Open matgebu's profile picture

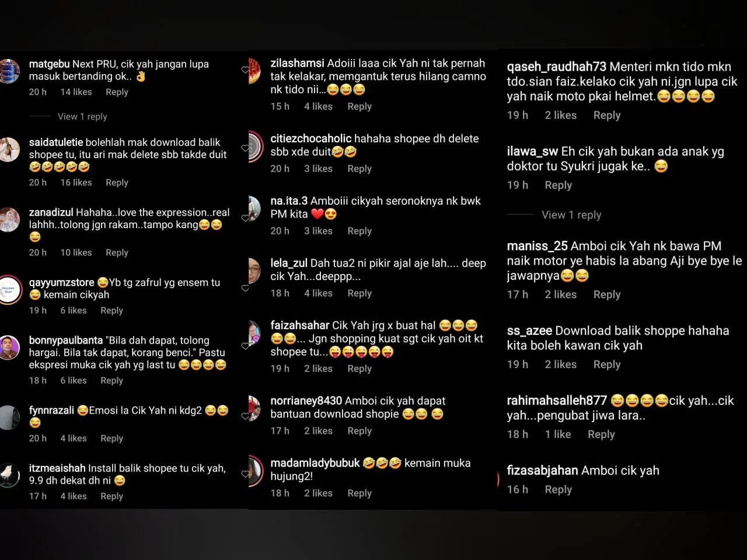point(9,71)
